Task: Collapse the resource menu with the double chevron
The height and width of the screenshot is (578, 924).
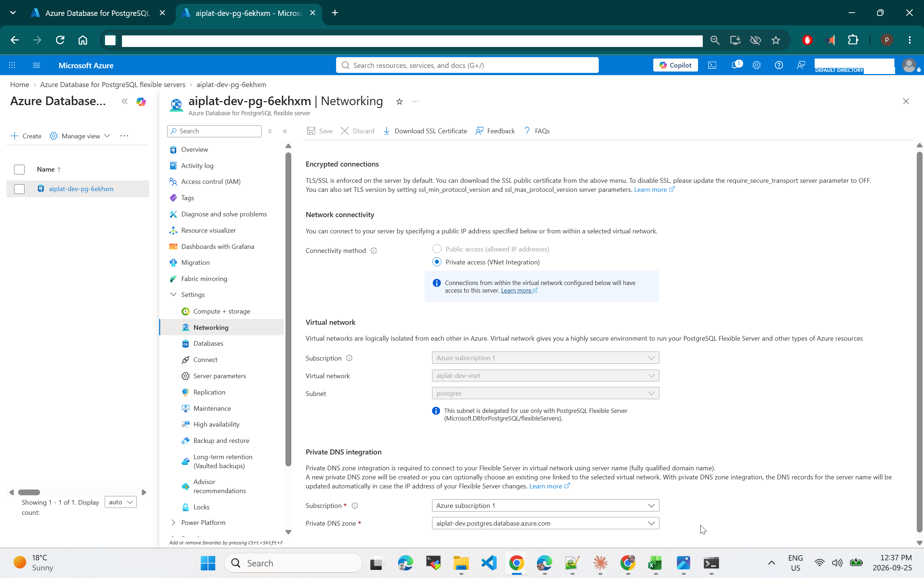Action: pos(285,131)
